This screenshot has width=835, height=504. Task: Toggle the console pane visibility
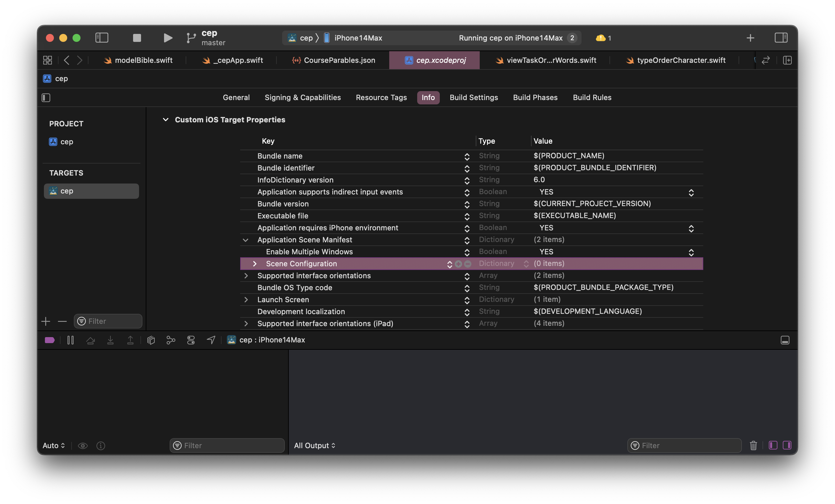coord(787,445)
